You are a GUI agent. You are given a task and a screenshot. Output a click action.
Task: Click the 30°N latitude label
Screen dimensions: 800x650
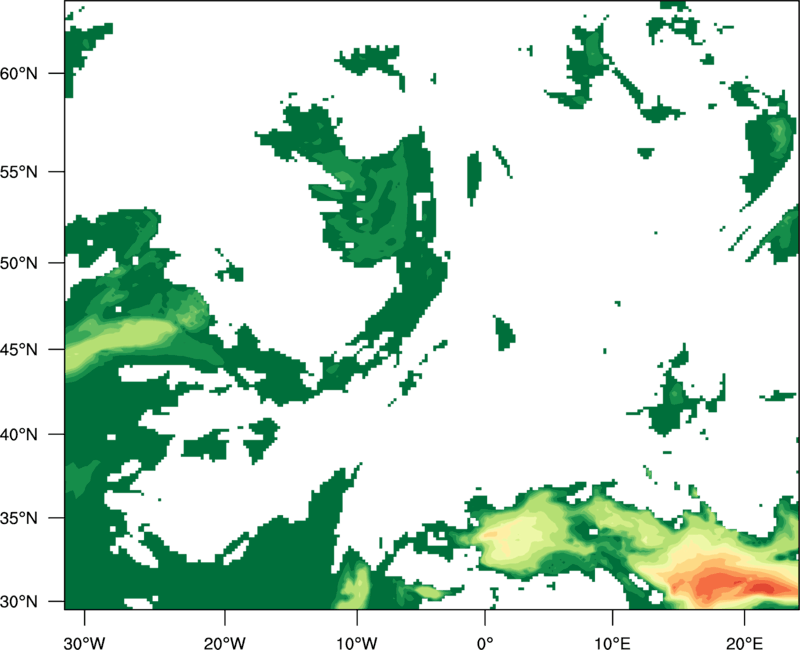(x=19, y=602)
